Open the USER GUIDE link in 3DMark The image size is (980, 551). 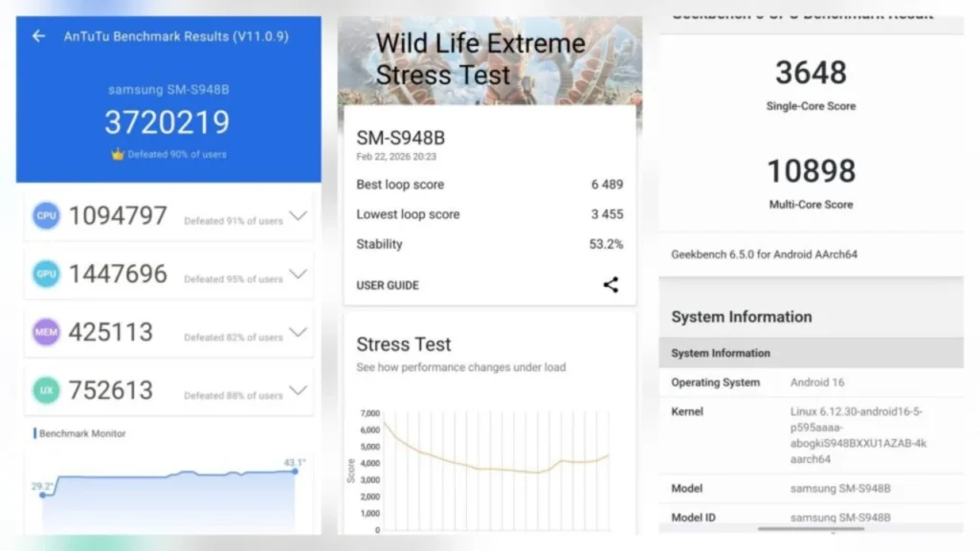[x=387, y=284]
